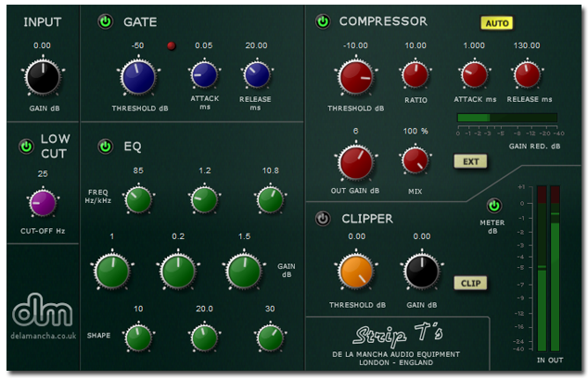588x380 pixels.
Task: Click the Out Gain value 6
Action: point(355,132)
